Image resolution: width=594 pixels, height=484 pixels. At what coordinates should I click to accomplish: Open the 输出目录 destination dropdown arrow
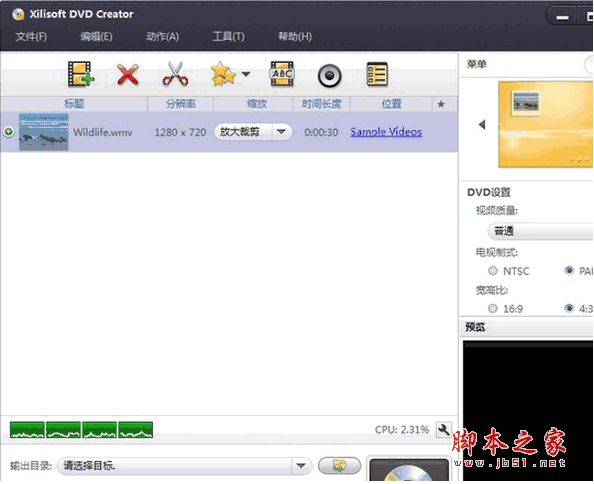pos(301,465)
